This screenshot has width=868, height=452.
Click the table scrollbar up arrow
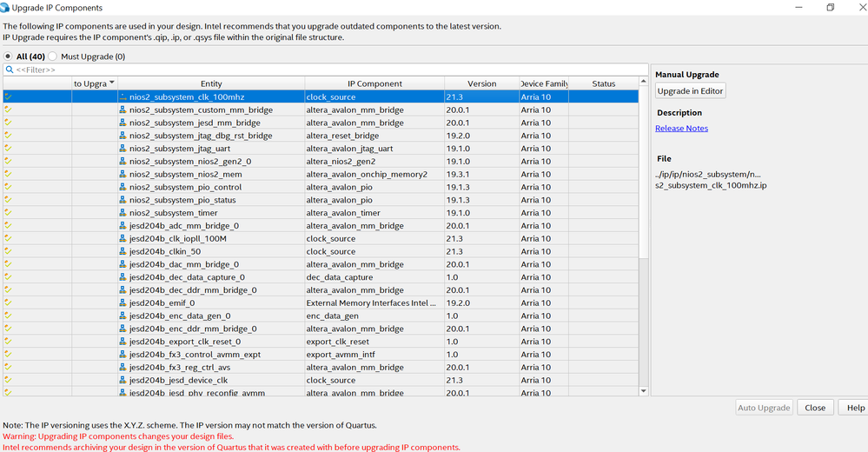643,82
